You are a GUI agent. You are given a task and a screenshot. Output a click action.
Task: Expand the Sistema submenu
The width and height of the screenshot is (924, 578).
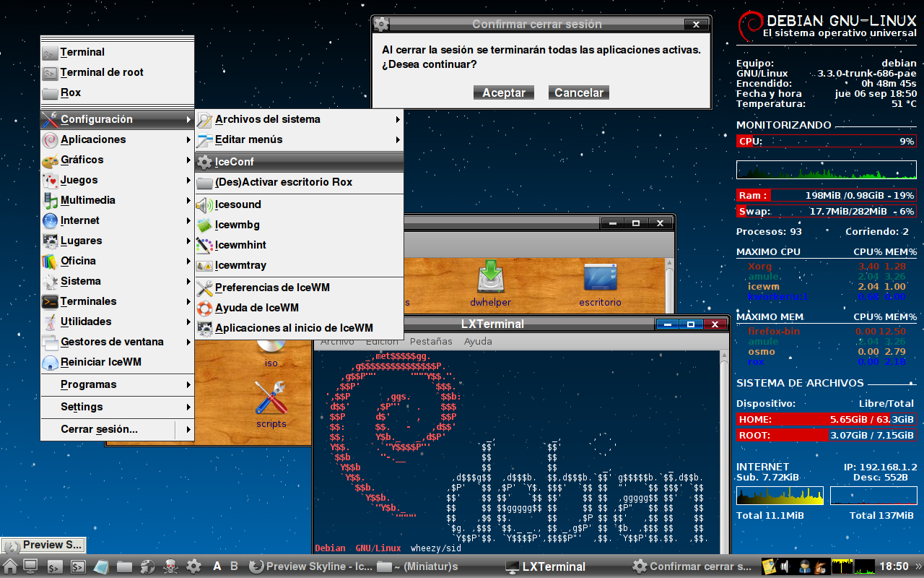[x=117, y=281]
